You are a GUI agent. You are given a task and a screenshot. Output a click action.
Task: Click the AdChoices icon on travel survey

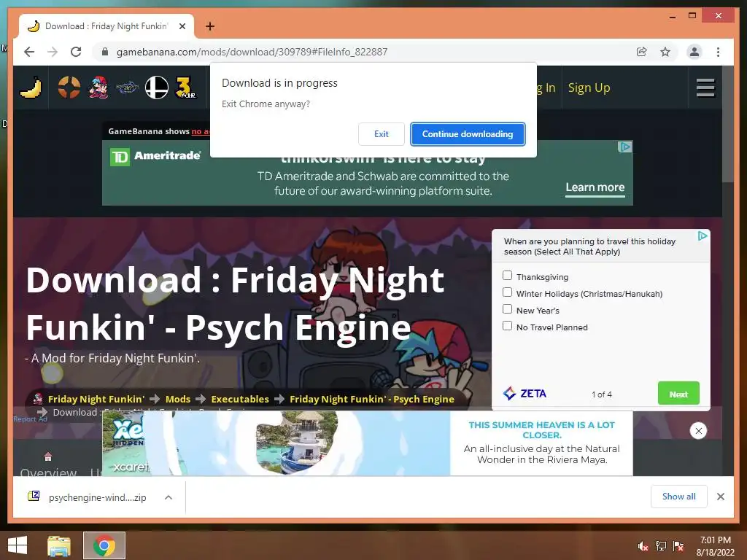(x=703, y=236)
